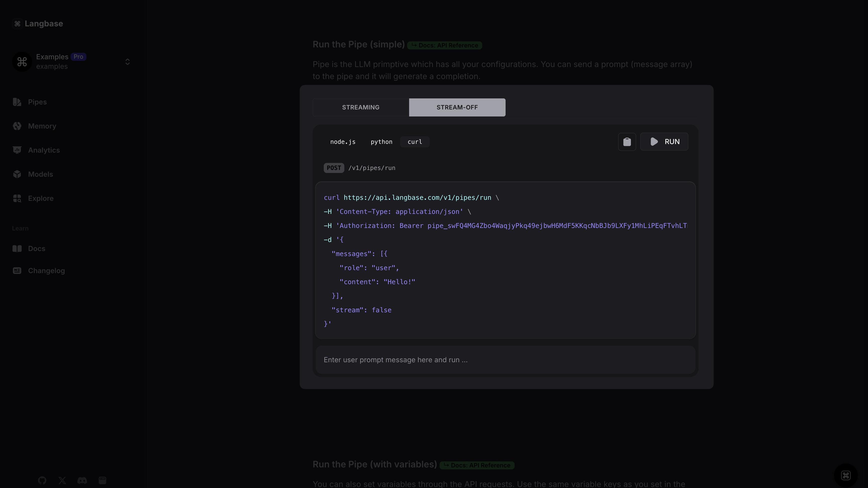Click the Run the Pipe (with variables) heading
868x488 pixels.
tap(375, 464)
